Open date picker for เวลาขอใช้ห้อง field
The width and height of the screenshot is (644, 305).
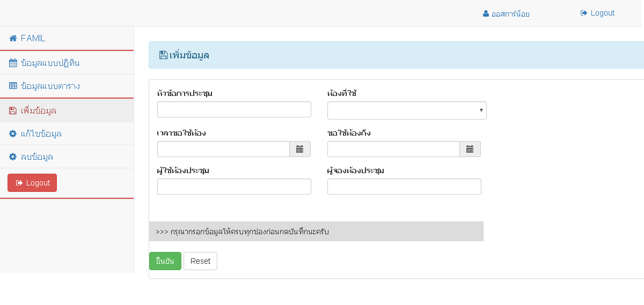pos(300,149)
